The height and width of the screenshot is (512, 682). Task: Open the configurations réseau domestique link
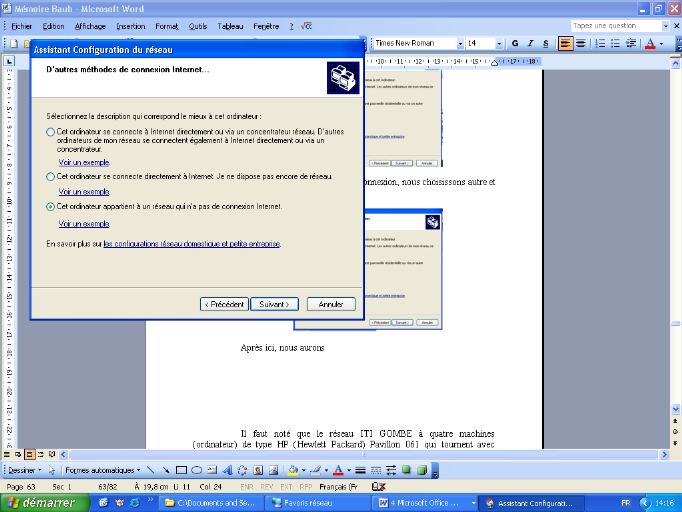[x=192, y=244]
